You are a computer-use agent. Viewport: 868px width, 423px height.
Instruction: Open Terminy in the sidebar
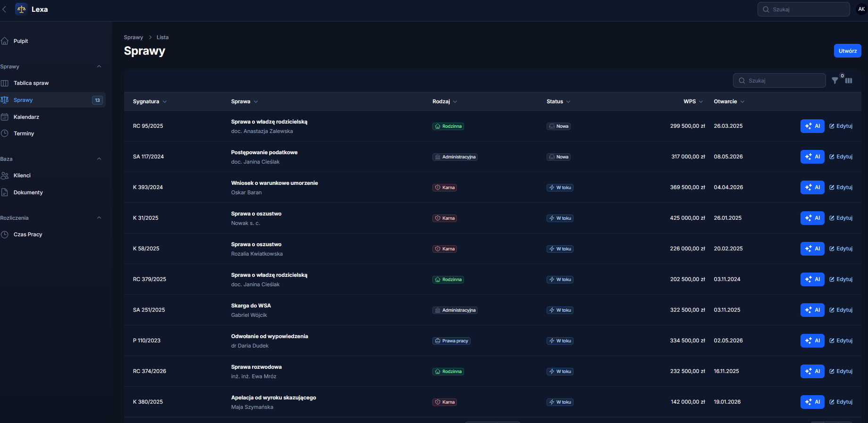point(53,133)
